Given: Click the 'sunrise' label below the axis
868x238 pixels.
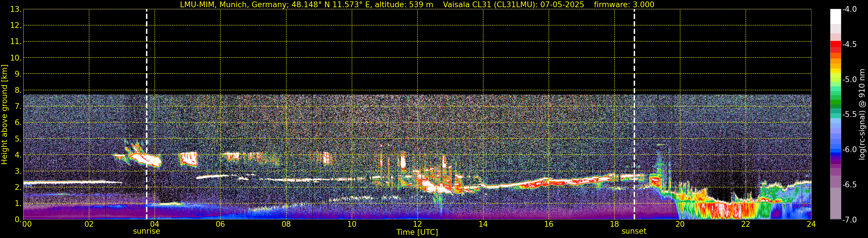Looking at the screenshot, I should pyautogui.click(x=147, y=231).
